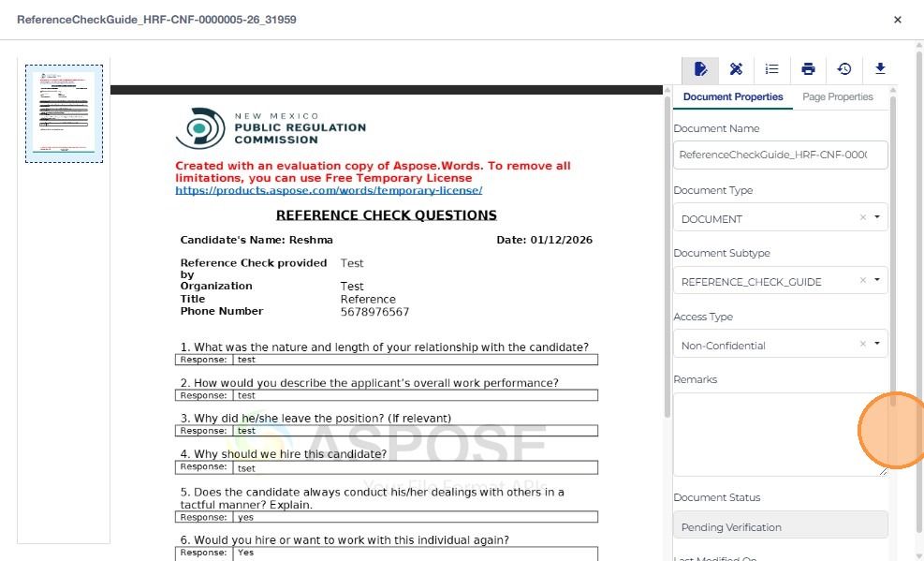This screenshot has height=561, width=924.
Task: Close the document viewer dialog
Action: coord(898,20)
